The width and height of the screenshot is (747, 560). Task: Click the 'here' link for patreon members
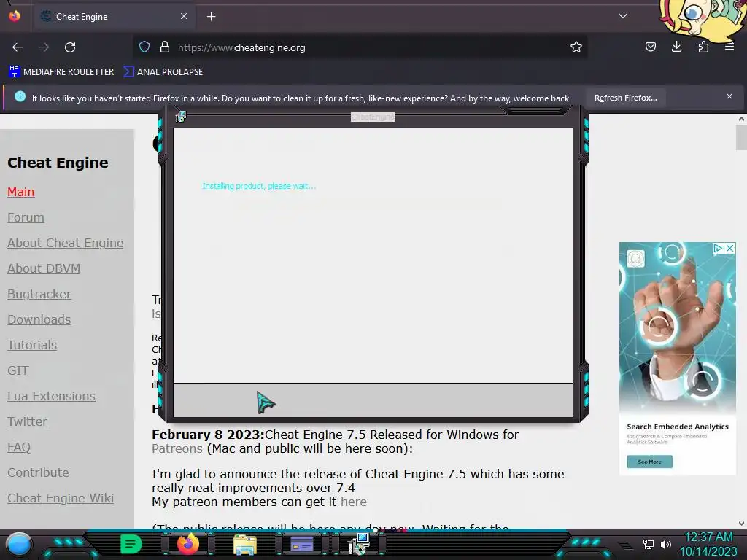[354, 502]
